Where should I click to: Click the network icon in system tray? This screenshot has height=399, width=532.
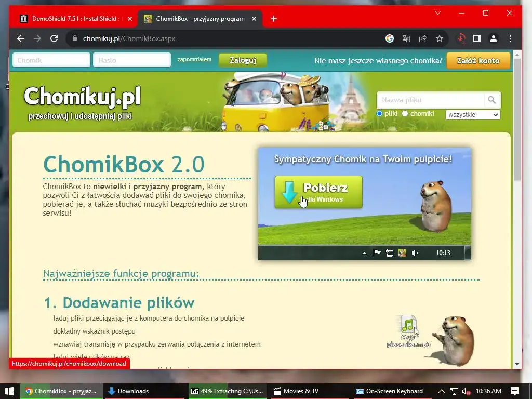pyautogui.click(x=454, y=391)
